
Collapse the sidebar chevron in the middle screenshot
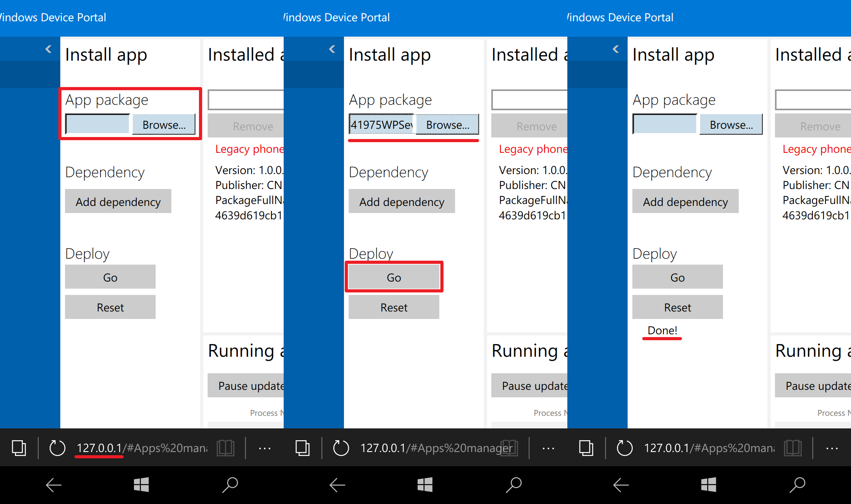click(x=332, y=49)
